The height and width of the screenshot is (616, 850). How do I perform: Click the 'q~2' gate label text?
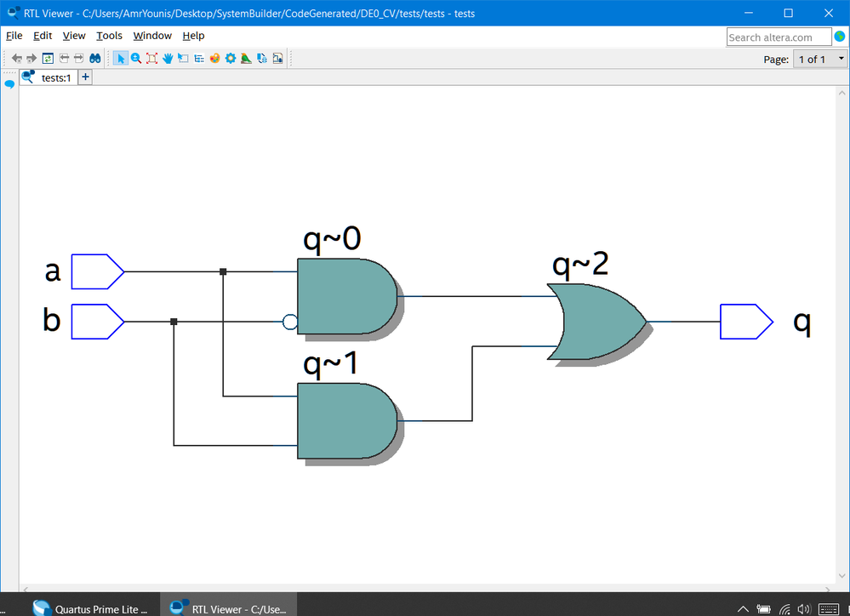point(580,264)
